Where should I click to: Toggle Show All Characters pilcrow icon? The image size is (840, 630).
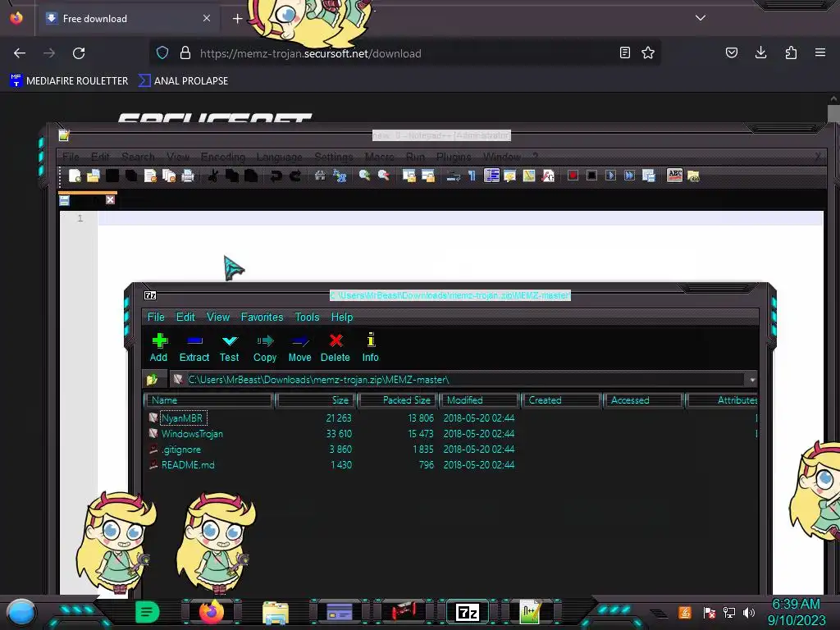pyautogui.click(x=472, y=176)
